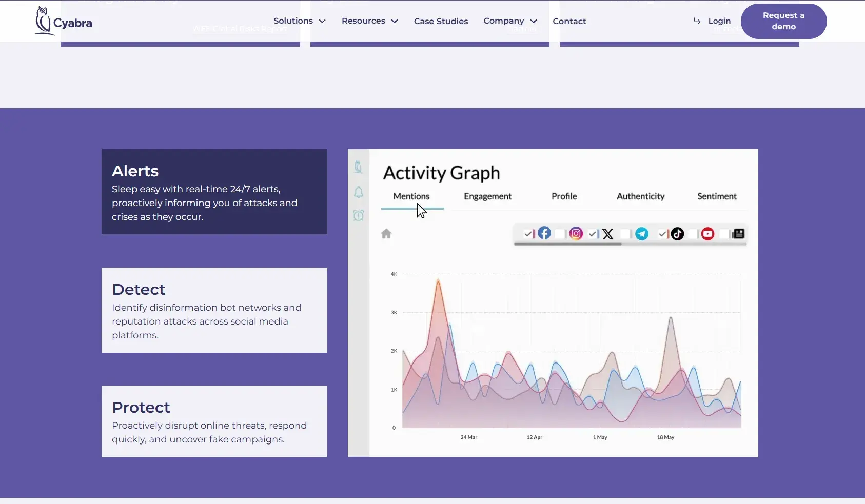Click the Request a demo button

(x=783, y=21)
